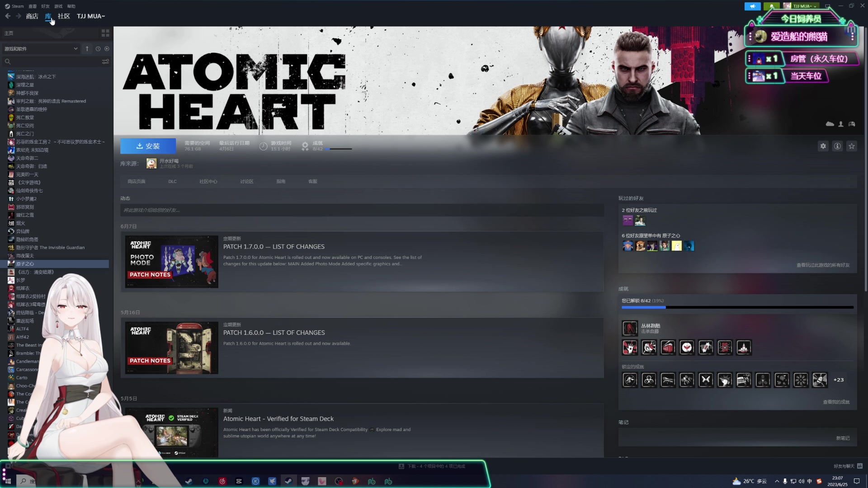The image size is (868, 488).
Task: Click the Shiba dog friend avatar
Action: pos(640,246)
